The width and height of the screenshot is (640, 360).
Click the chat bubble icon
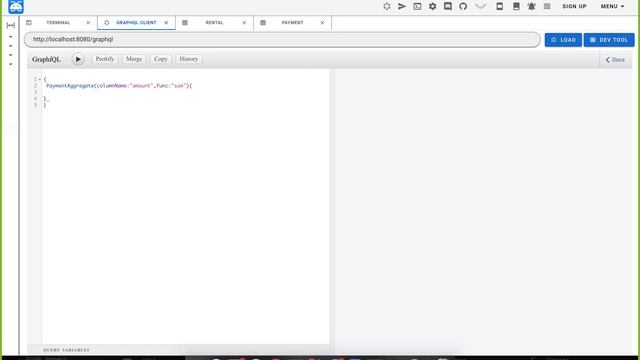click(x=448, y=6)
